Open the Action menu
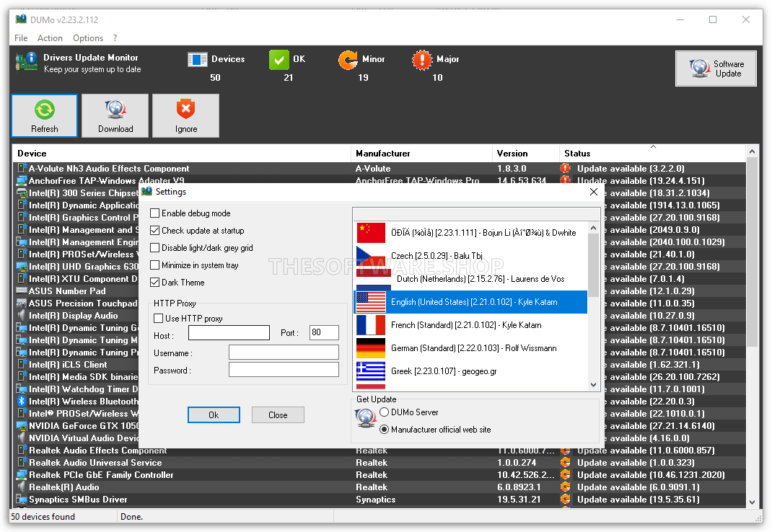The image size is (772, 532). (51, 38)
